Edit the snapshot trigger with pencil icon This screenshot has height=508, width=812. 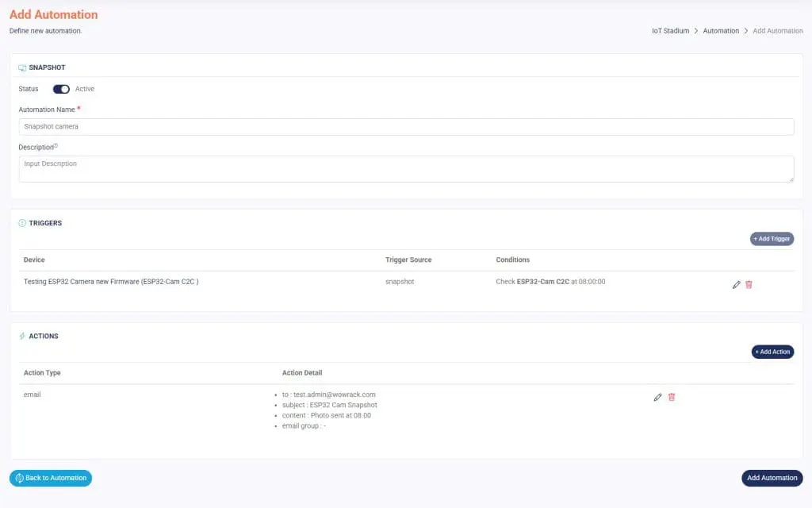736,284
